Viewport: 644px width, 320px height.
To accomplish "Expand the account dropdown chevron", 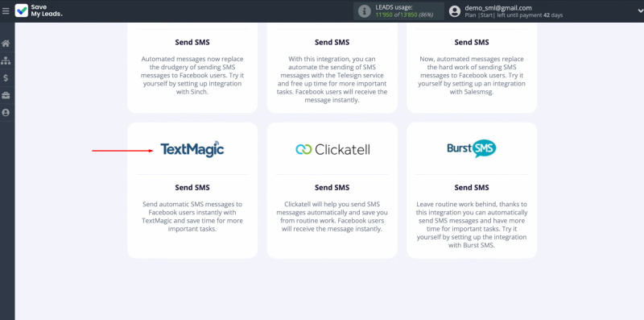I will [640, 11].
